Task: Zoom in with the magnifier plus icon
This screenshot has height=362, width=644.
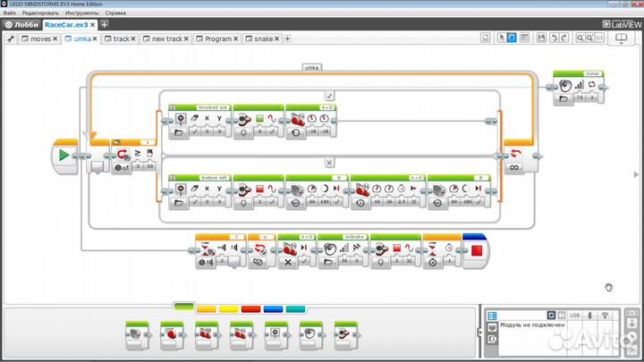Action: [x=589, y=38]
